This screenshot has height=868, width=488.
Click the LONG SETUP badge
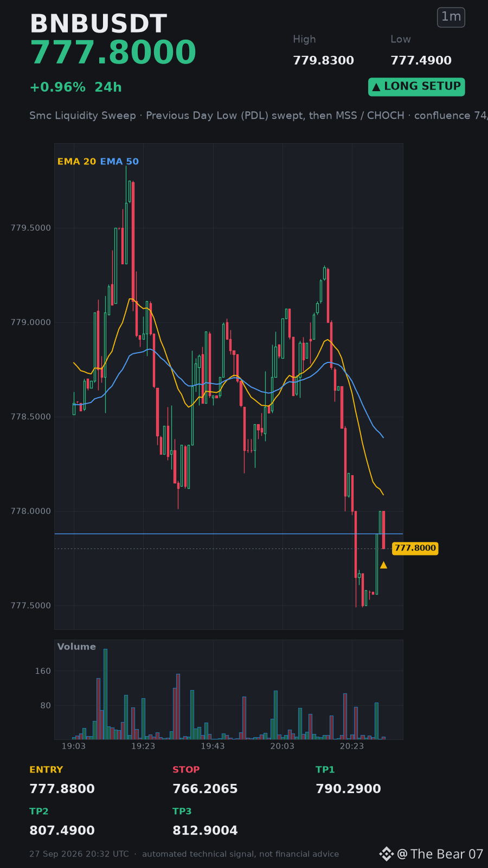(416, 87)
